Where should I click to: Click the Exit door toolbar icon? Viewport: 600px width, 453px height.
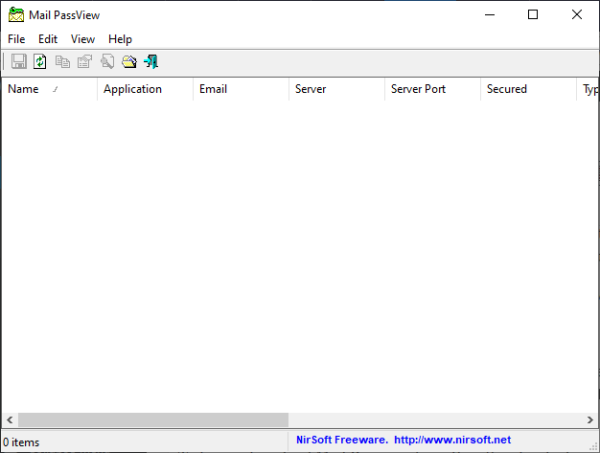click(151, 61)
